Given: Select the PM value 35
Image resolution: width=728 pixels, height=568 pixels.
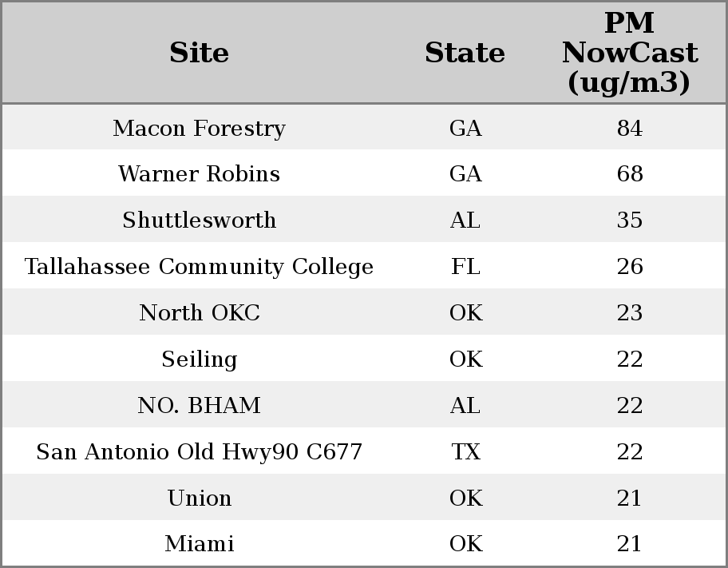Looking at the screenshot, I should pos(629,220).
